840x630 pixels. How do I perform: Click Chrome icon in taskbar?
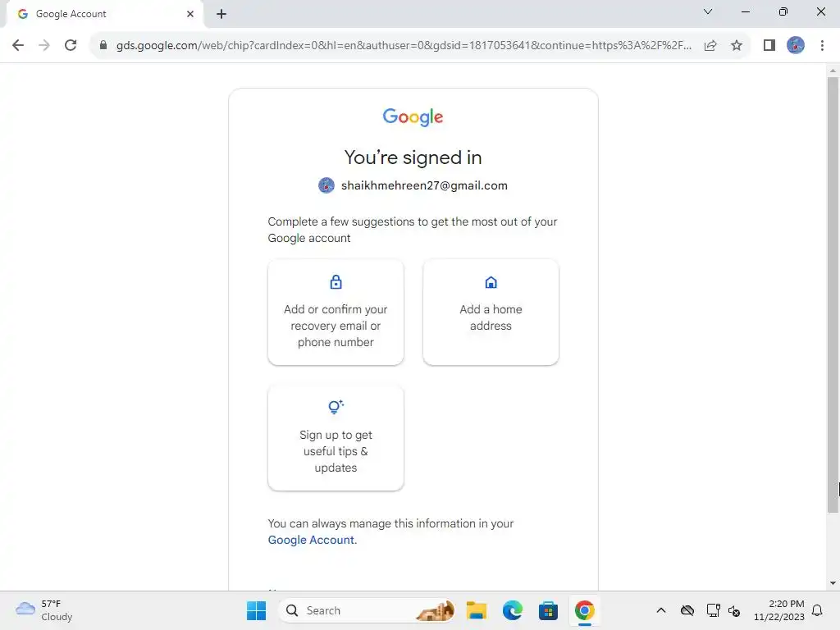click(584, 610)
